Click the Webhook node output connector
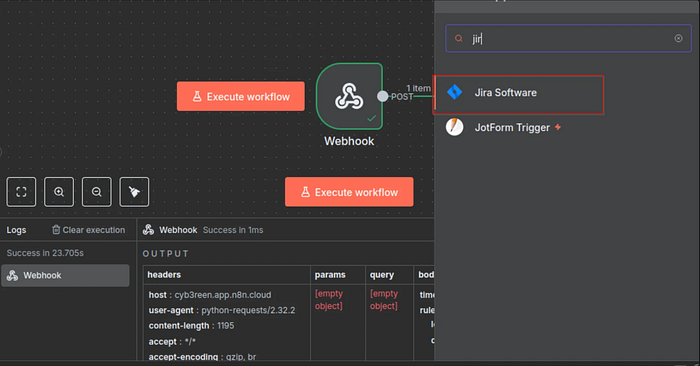 (383, 96)
